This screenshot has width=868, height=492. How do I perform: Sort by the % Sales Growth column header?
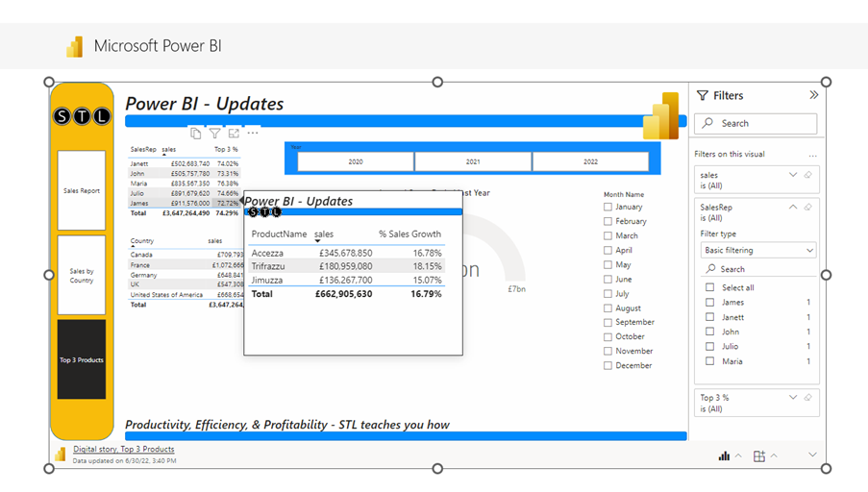coord(409,234)
